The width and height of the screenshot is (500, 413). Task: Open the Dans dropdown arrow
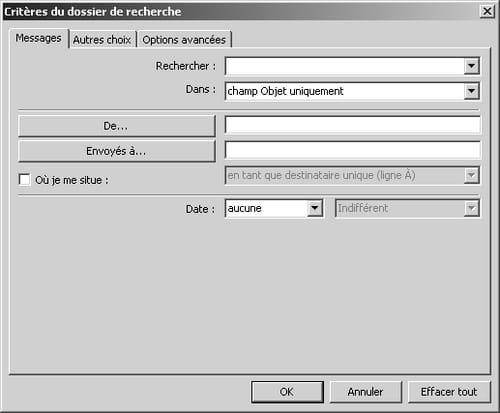pos(471,91)
